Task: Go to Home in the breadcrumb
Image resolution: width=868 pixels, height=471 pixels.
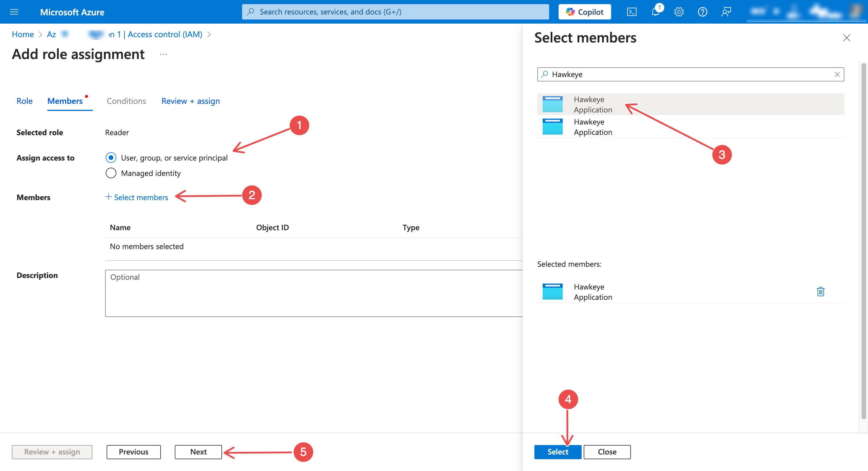Action: coord(22,34)
